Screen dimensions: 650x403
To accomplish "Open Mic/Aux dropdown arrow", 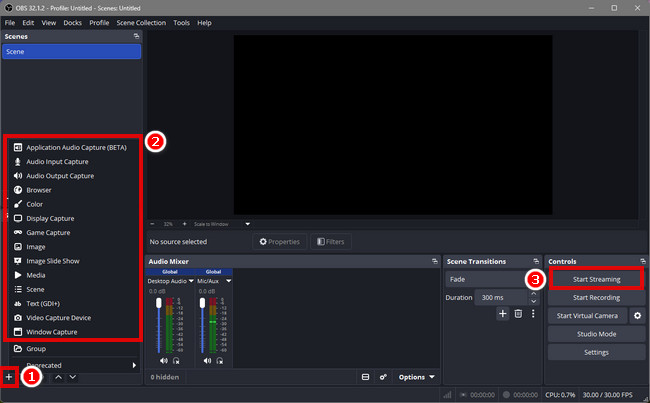I will click(x=228, y=281).
